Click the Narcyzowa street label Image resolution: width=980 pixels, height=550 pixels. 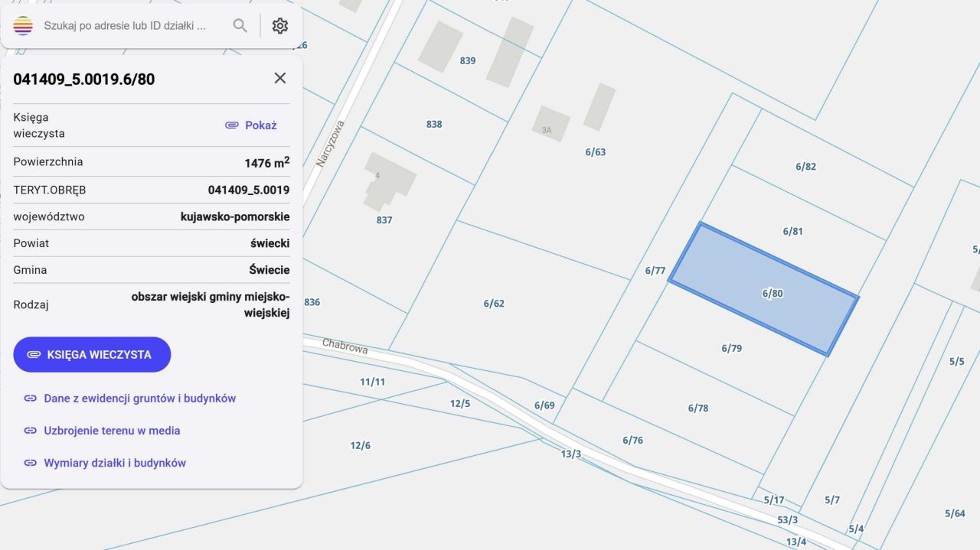tap(330, 144)
